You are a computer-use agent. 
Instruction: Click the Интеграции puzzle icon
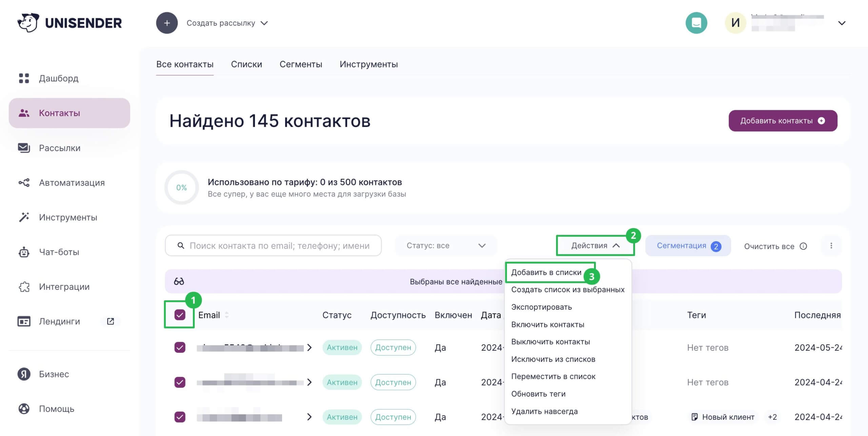24,287
